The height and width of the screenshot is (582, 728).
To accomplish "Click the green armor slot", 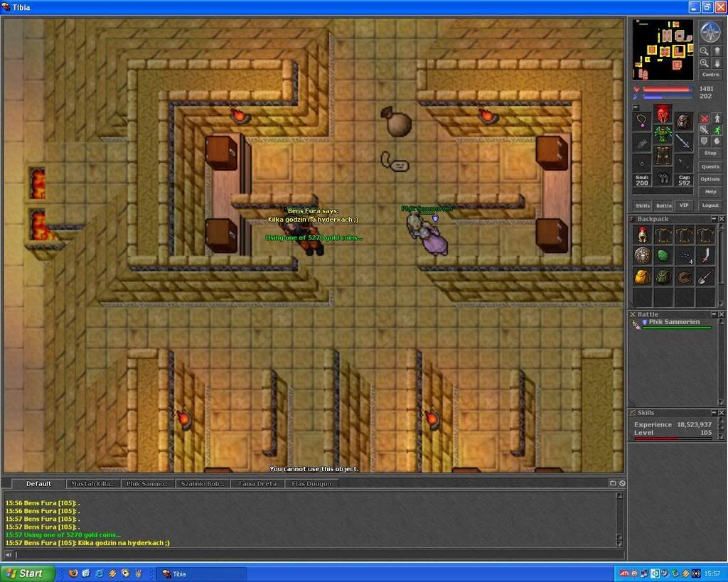I will [x=663, y=134].
